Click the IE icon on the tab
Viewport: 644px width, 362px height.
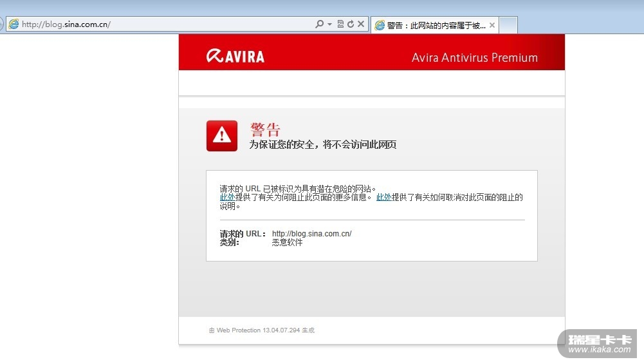(380, 26)
